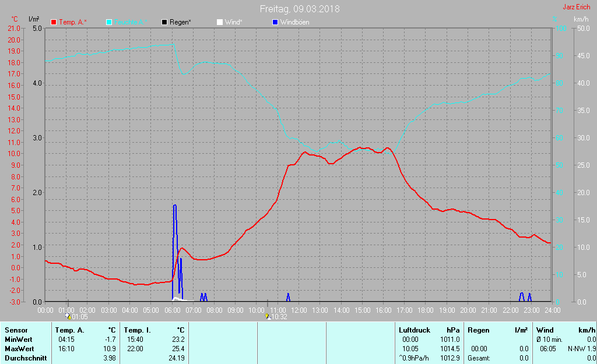Click the pressure value '1014.5'
The height and width of the screenshot is (364, 597).
(450, 348)
